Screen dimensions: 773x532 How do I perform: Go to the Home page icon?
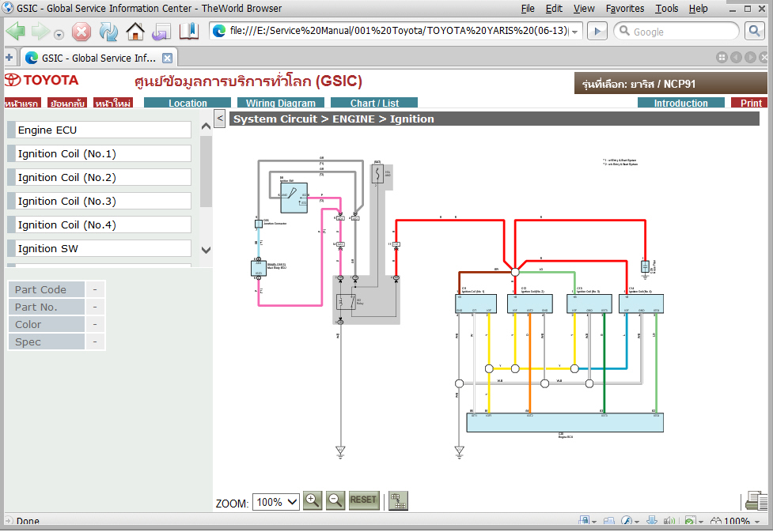tap(135, 32)
